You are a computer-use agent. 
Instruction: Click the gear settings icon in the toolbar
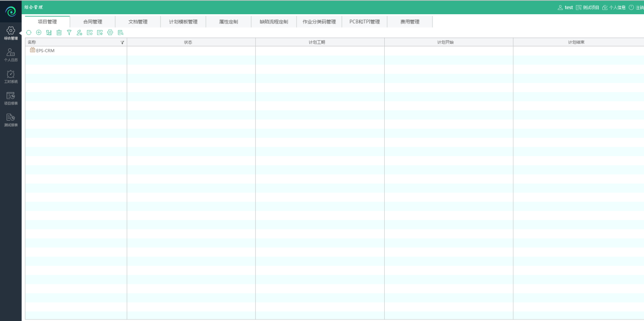(x=110, y=33)
